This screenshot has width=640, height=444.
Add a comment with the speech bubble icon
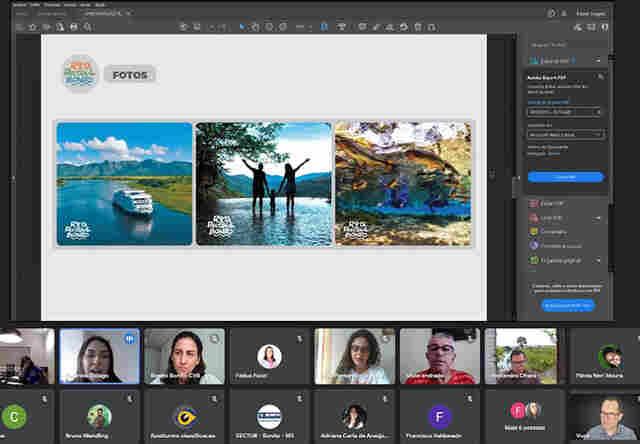362,27
